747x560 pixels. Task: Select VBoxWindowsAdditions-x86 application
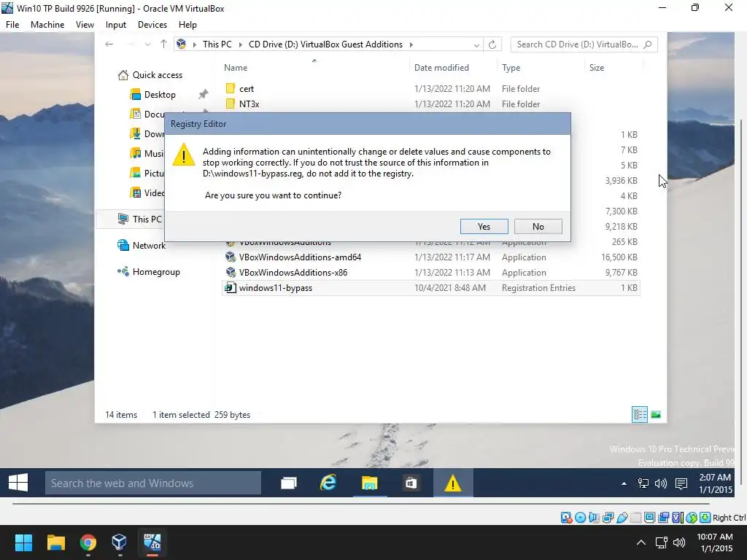click(x=293, y=273)
